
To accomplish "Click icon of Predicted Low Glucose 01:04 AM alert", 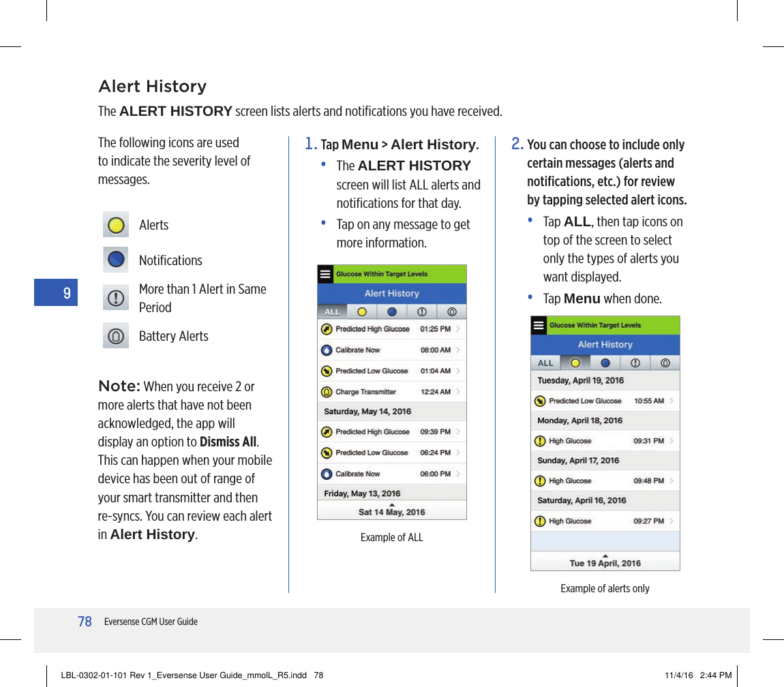I will coord(327,371).
